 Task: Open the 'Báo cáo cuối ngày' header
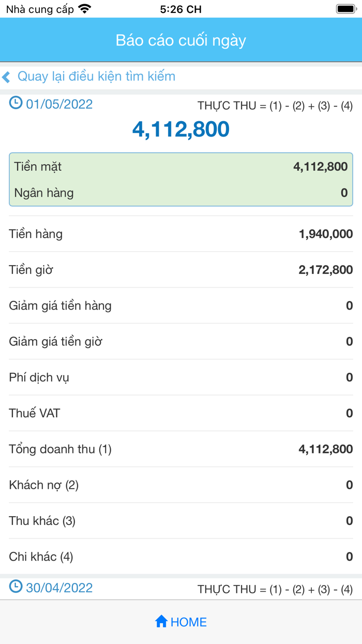[x=181, y=40]
